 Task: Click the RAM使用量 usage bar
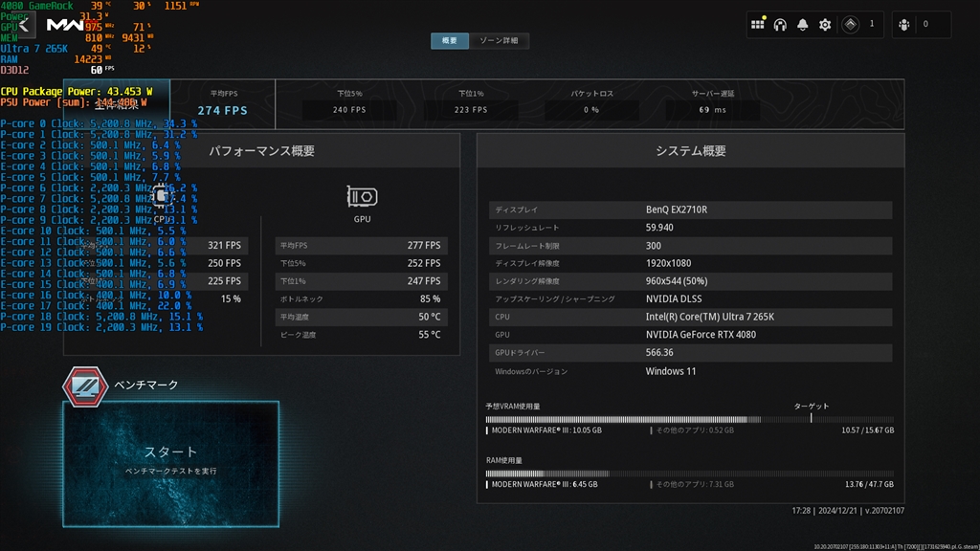tap(690, 474)
